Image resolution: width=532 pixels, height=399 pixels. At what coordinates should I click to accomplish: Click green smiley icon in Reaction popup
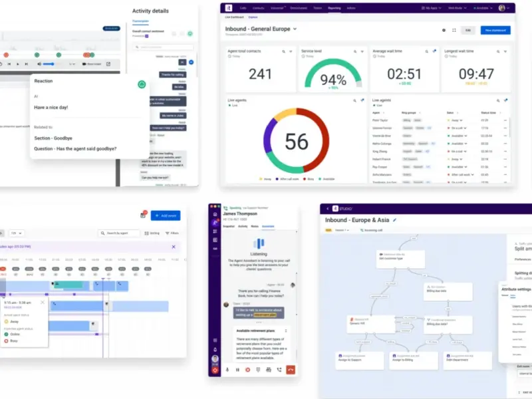pyautogui.click(x=142, y=84)
